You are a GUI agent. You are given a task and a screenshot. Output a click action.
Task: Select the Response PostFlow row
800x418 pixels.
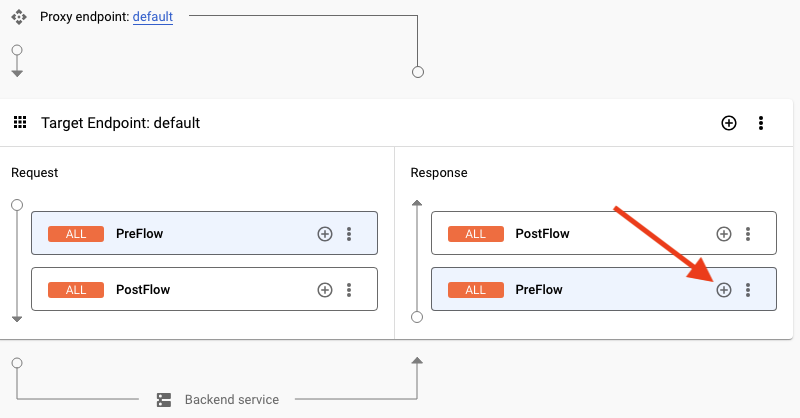tap(604, 233)
